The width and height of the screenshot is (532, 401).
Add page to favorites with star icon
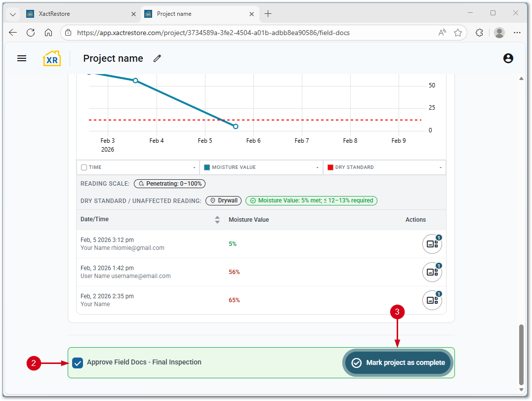tap(458, 33)
